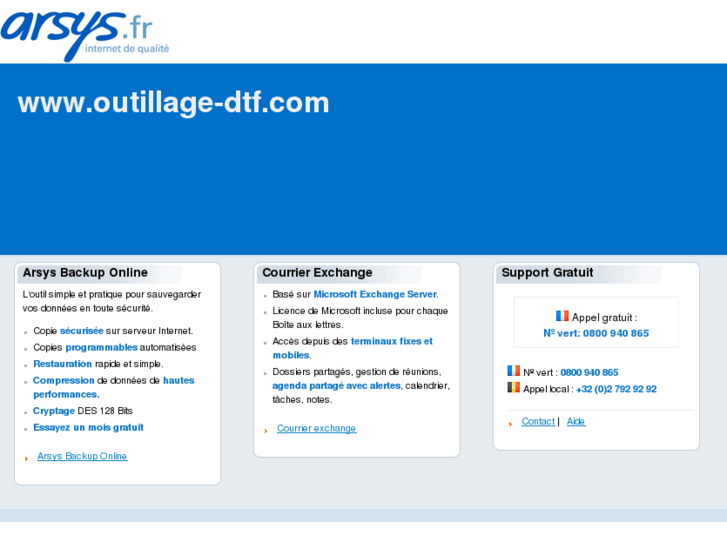
Task: Click L'outil simple et pratique paragraph
Action: [112, 301]
